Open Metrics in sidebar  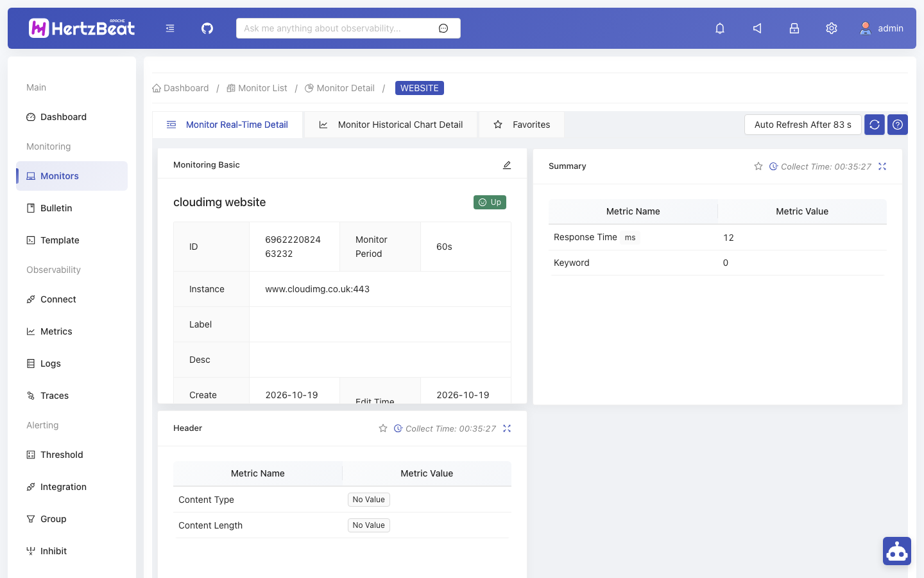click(x=72, y=331)
